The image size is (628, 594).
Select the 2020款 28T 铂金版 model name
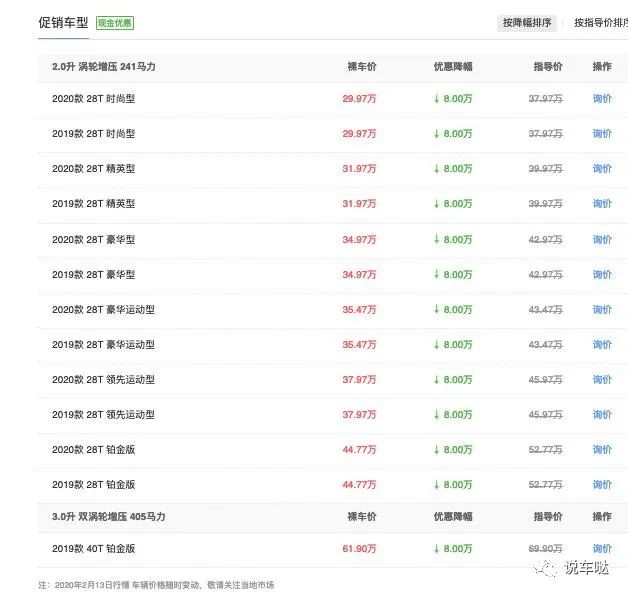[x=93, y=450]
